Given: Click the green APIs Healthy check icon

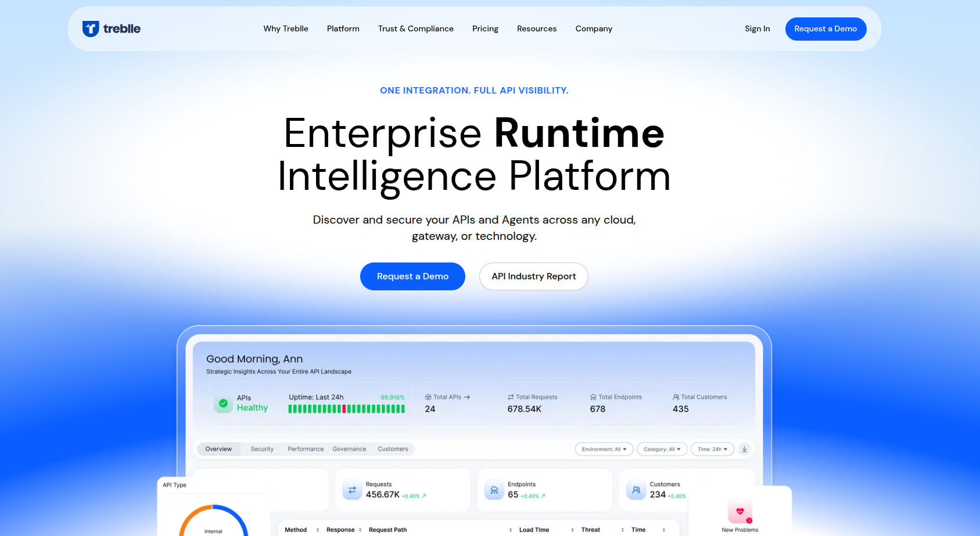Looking at the screenshot, I should (223, 403).
